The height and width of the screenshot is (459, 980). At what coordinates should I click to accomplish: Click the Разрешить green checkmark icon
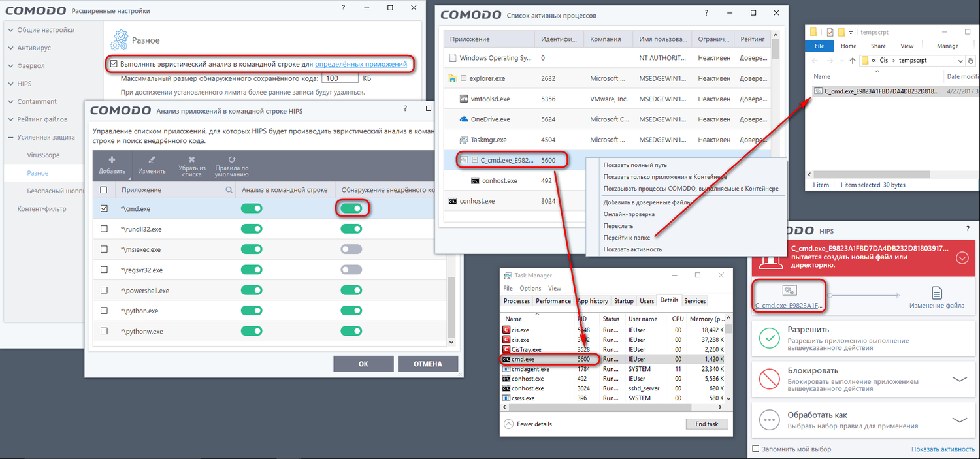click(x=770, y=338)
